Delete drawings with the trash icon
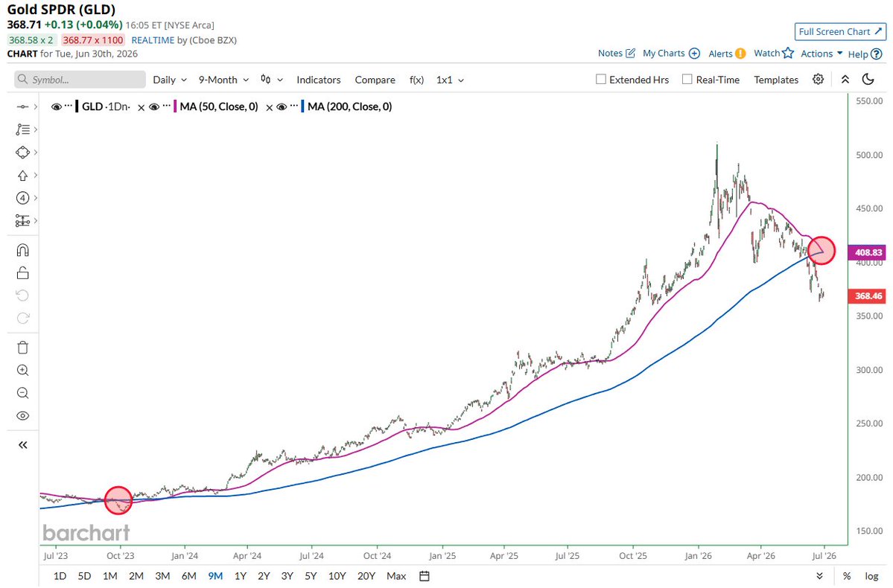This screenshot has width=893, height=588. (x=22, y=348)
